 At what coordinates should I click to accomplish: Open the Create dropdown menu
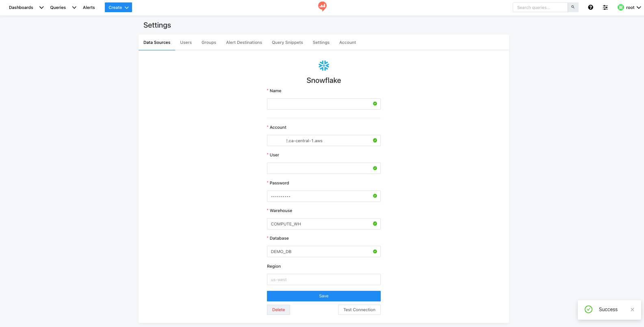[x=118, y=7]
